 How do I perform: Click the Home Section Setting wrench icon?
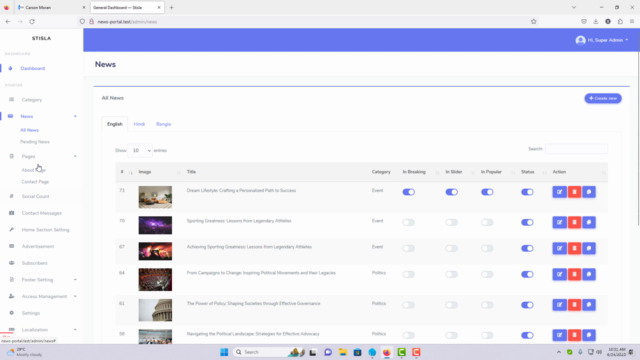click(11, 229)
